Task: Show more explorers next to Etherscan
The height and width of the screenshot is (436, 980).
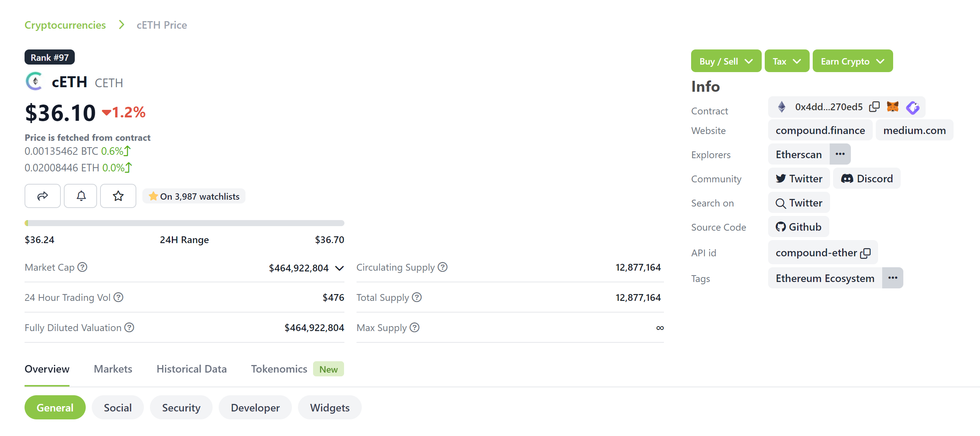Action: [840, 154]
